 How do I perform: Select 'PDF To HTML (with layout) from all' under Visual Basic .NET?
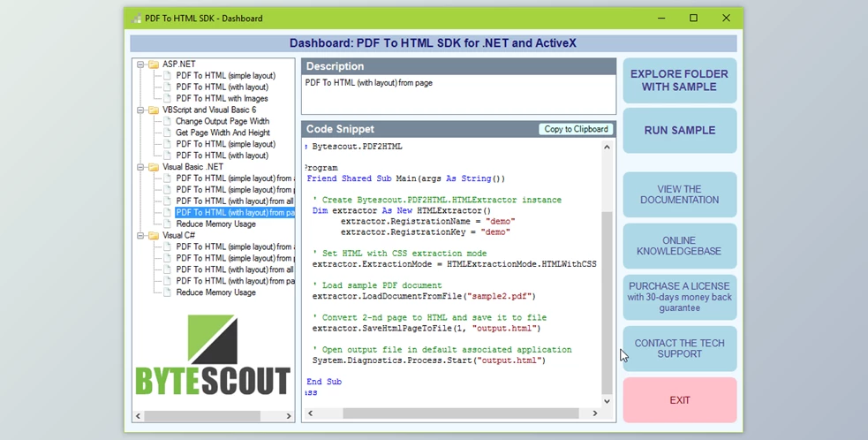[235, 201]
